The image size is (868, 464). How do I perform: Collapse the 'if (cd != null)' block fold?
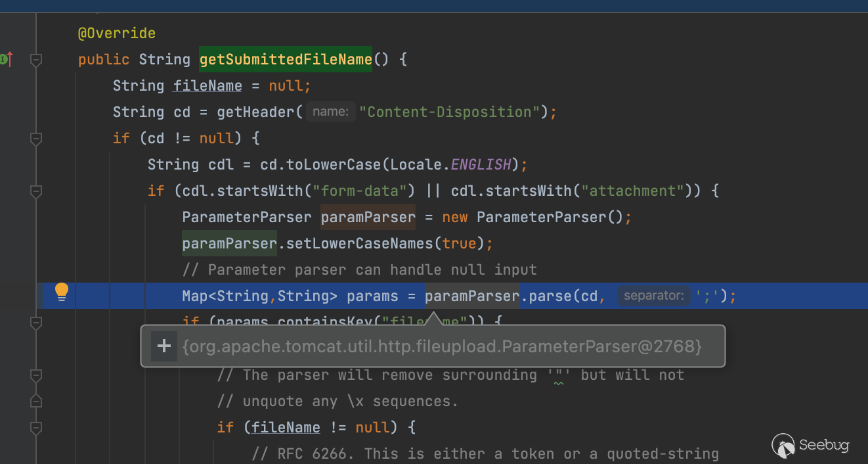click(x=36, y=139)
